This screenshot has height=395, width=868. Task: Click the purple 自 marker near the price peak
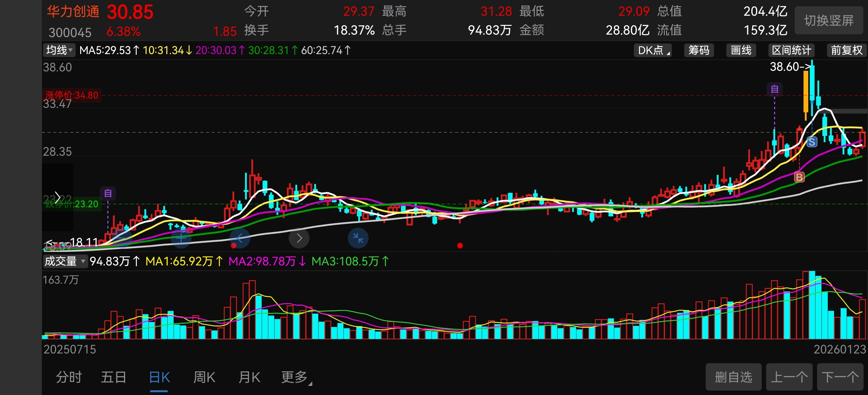pos(774,89)
